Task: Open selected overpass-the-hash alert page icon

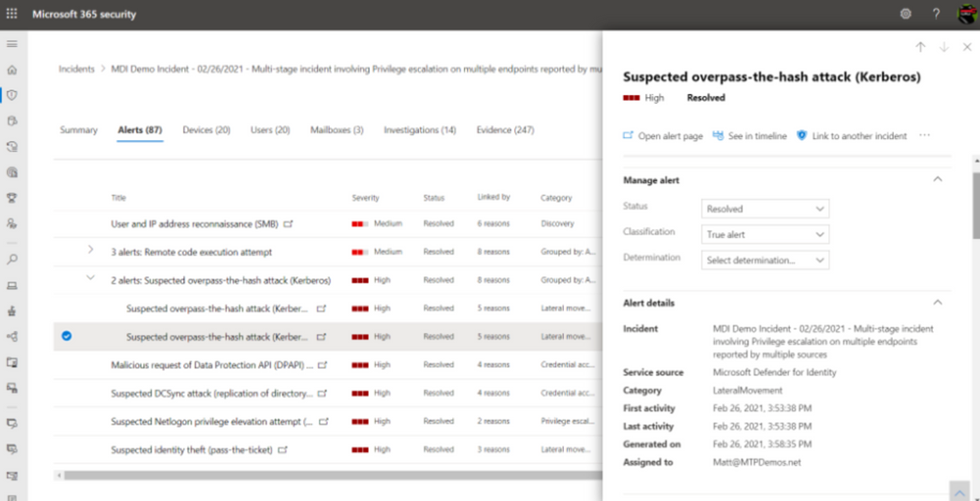Action: [321, 336]
